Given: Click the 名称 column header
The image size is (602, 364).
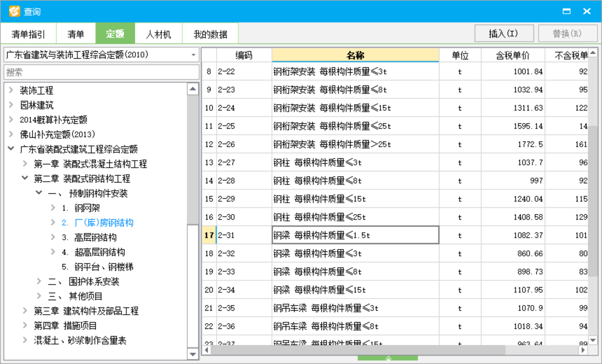Looking at the screenshot, I should 356,56.
